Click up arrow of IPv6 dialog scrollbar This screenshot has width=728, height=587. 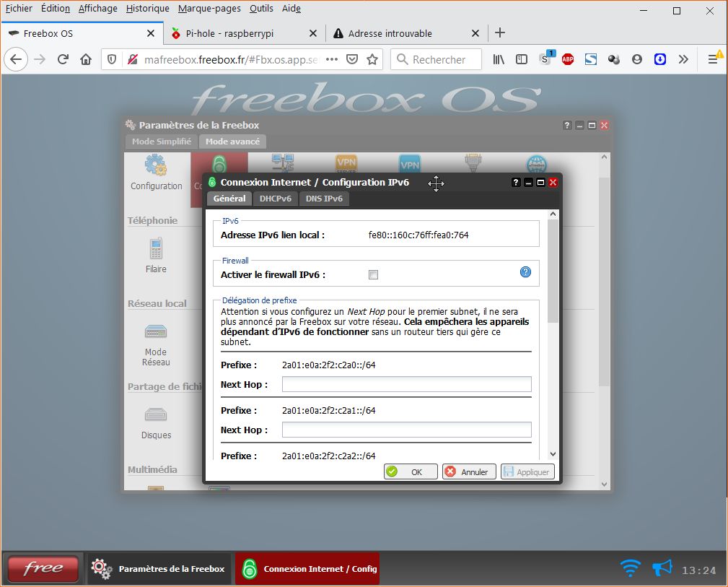click(553, 214)
